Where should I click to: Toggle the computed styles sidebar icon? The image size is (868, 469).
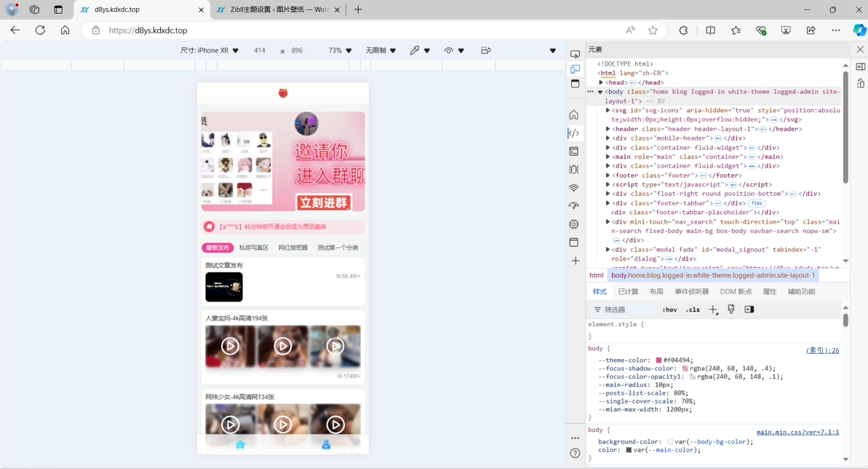[750, 309]
